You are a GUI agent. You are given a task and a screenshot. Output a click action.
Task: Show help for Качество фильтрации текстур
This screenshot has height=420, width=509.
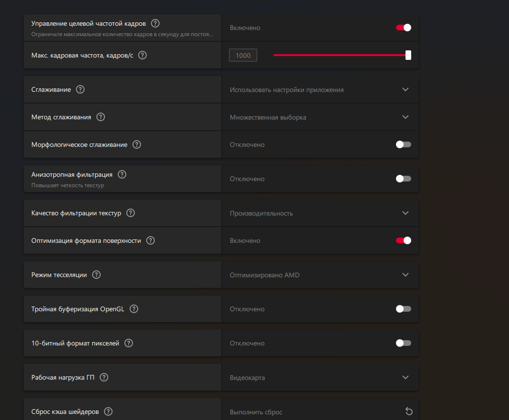[131, 213]
